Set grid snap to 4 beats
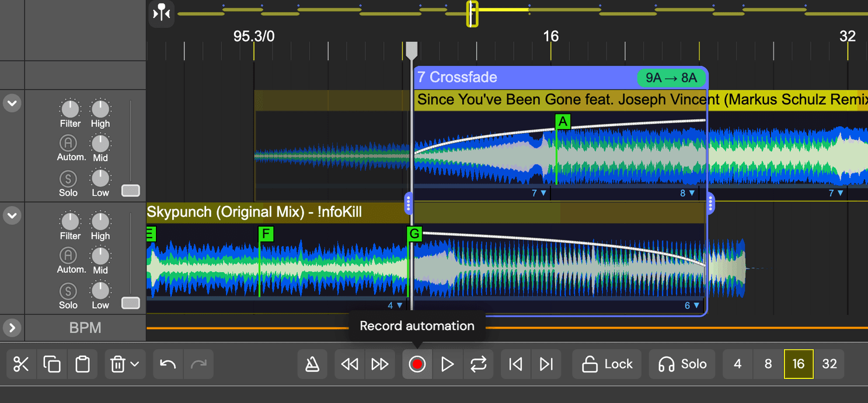Viewport: 868px width, 403px height. pos(738,364)
